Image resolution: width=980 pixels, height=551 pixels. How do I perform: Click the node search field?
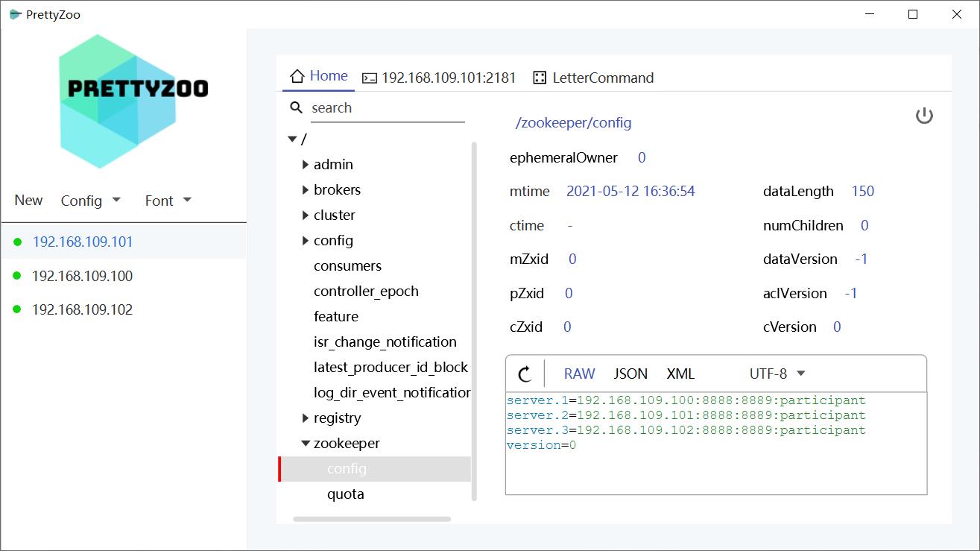pyautogui.click(x=388, y=108)
